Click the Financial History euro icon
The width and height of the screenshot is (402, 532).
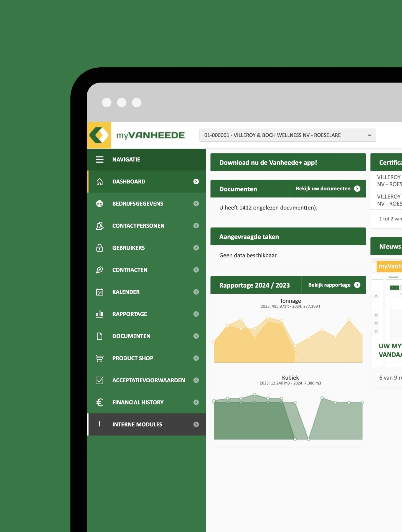100,402
